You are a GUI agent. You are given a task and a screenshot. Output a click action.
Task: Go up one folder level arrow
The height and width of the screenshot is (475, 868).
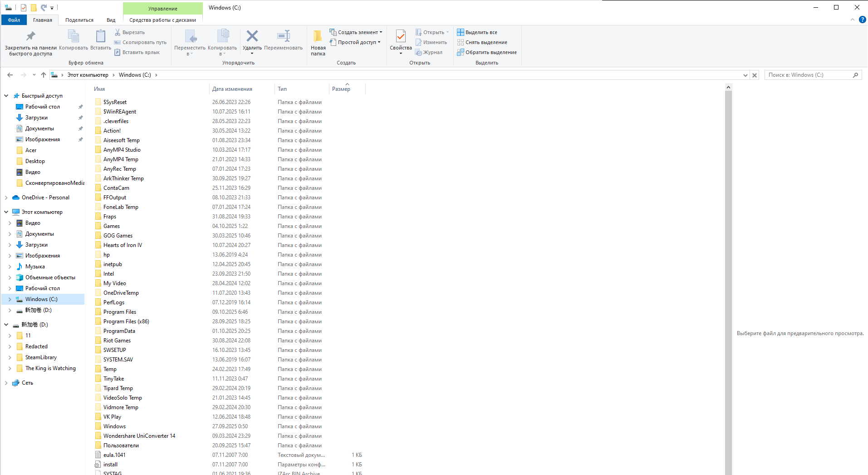44,75
